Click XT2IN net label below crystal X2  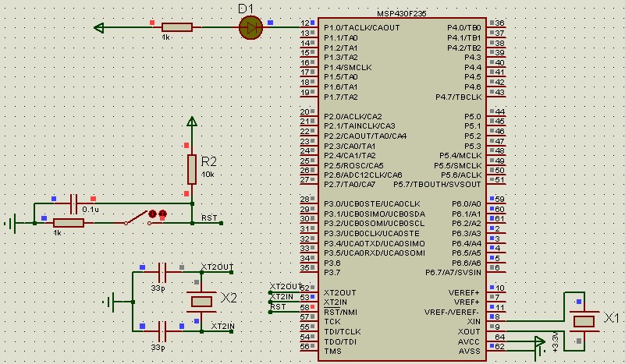pyautogui.click(x=223, y=326)
